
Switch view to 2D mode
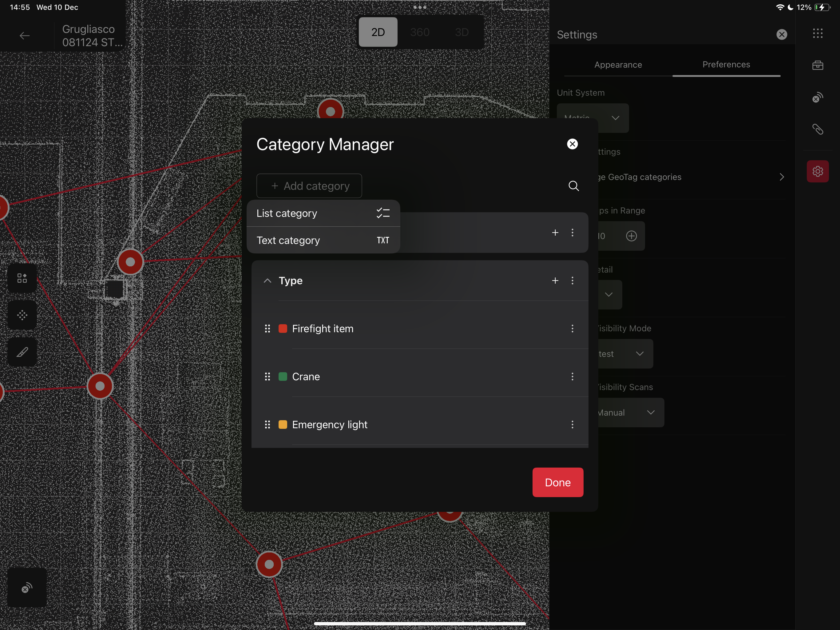[x=378, y=32]
